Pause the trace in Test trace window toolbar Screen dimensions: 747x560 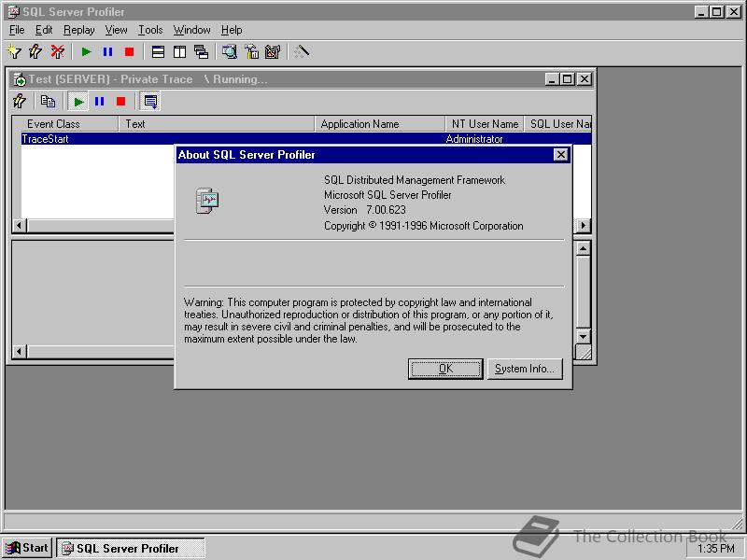click(100, 102)
